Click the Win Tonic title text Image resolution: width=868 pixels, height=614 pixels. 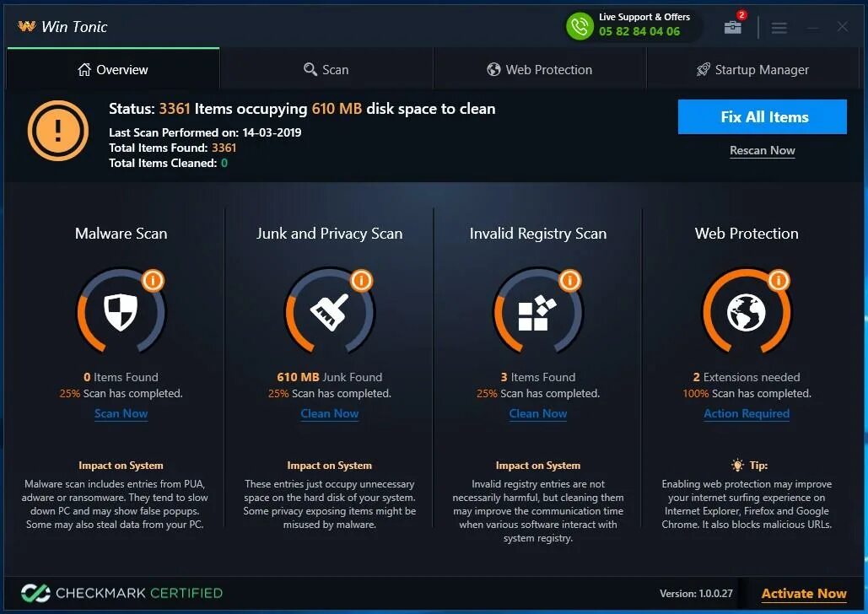pyautogui.click(x=74, y=27)
